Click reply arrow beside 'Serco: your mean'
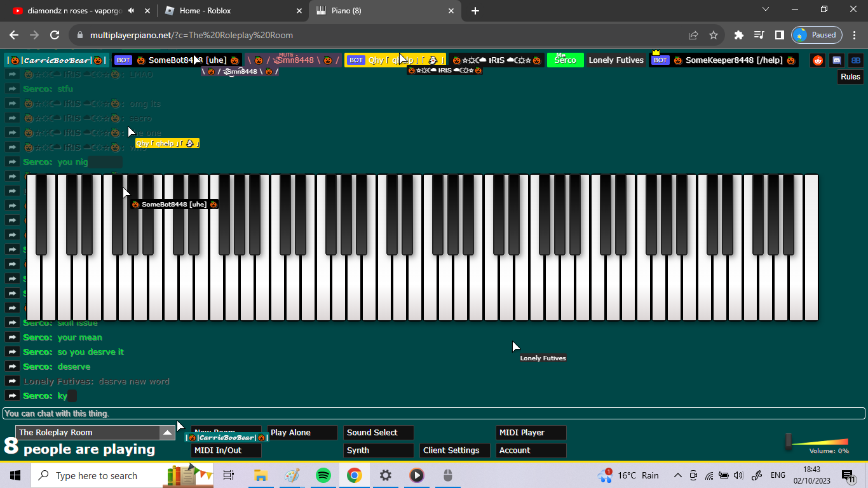Viewport: 868px width, 488px height. point(12,337)
